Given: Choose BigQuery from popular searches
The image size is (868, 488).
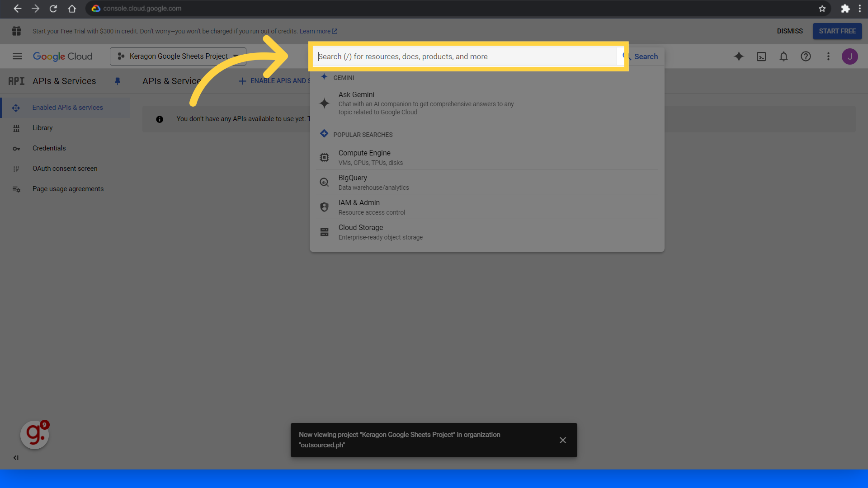Looking at the screenshot, I should [x=487, y=182].
